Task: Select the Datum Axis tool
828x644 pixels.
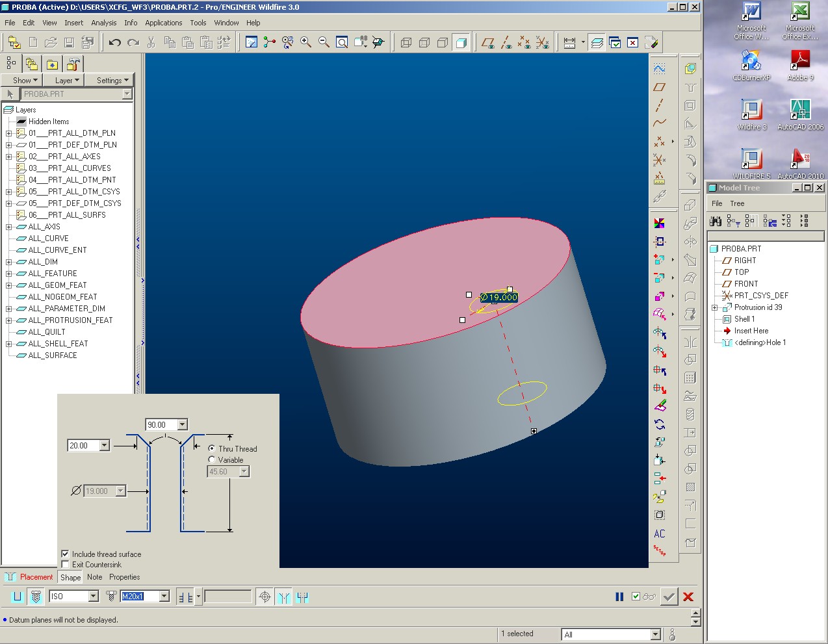Action: [659, 105]
